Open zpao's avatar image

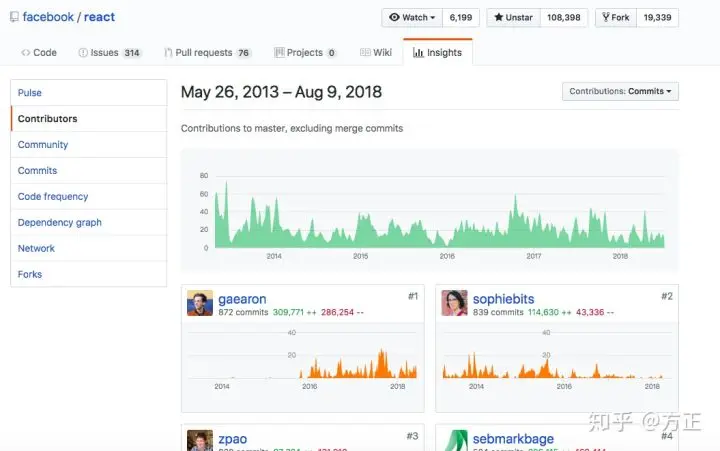200,440
